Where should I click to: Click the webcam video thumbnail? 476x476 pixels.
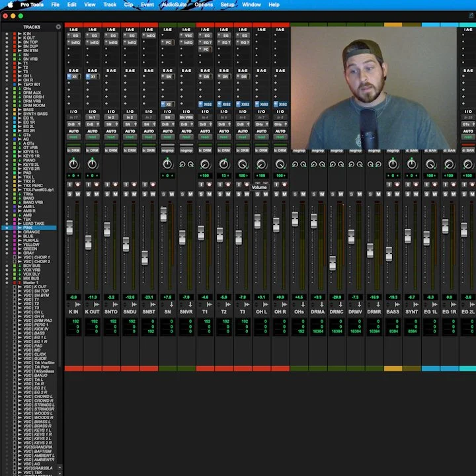(x=374, y=88)
